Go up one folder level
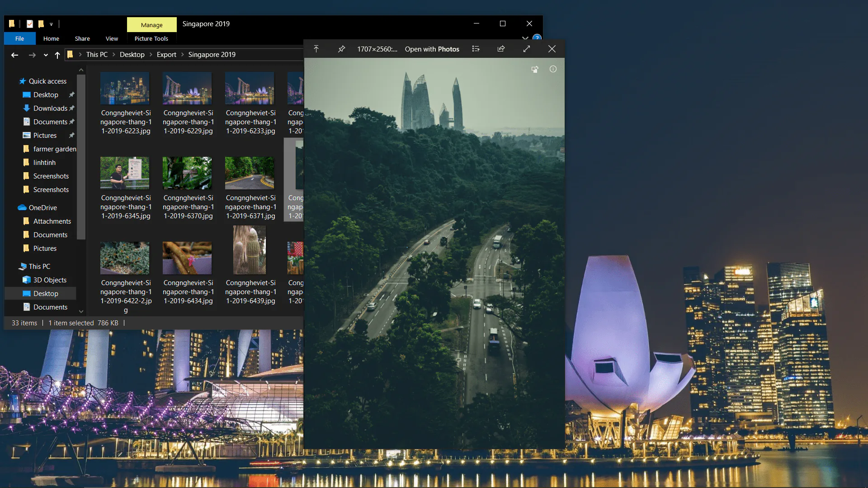Image resolution: width=868 pixels, height=488 pixels. tap(57, 55)
